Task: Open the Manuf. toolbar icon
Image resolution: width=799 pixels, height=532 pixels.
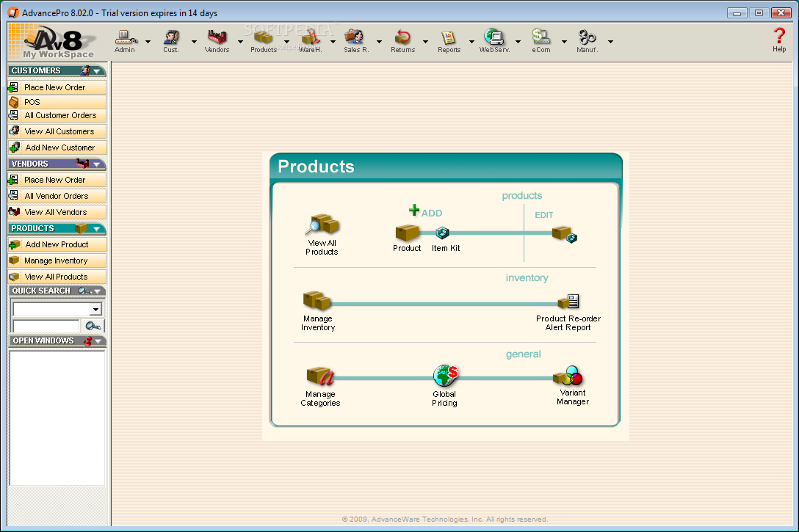Action: 587,41
